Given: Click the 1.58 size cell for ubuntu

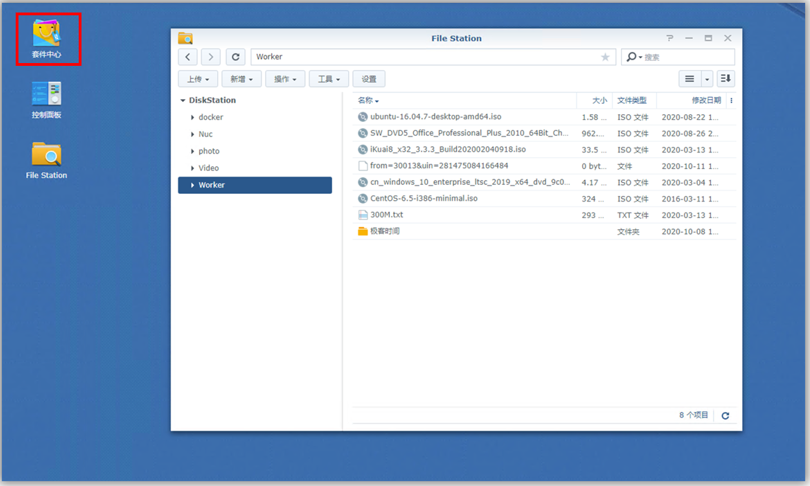Looking at the screenshot, I should (x=594, y=117).
